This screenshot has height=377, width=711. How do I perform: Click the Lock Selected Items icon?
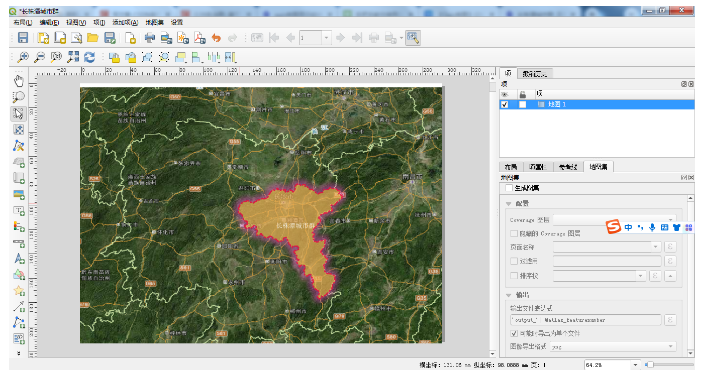click(114, 57)
